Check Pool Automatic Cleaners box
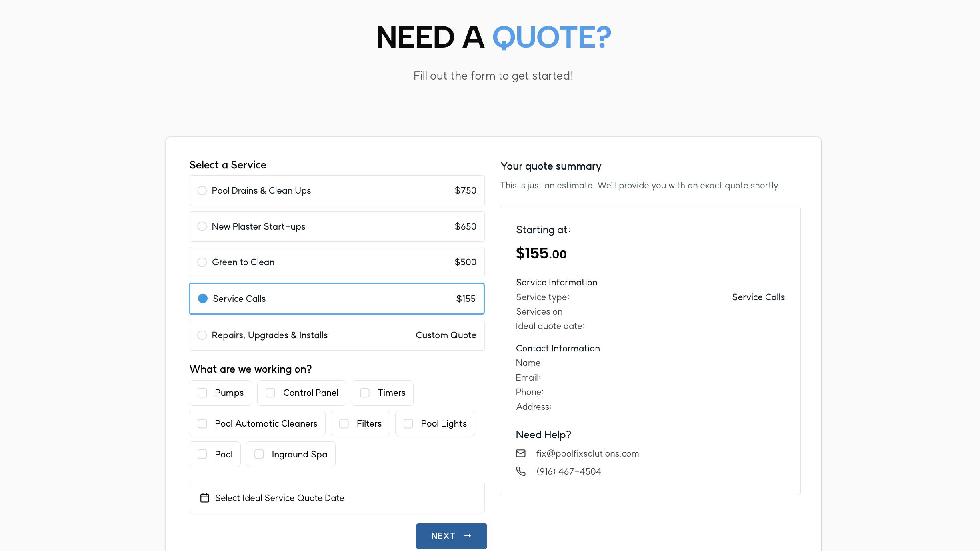 (202, 423)
